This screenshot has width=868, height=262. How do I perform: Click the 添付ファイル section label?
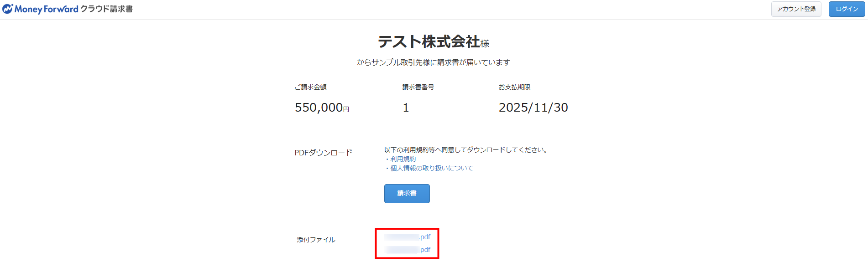[316, 240]
